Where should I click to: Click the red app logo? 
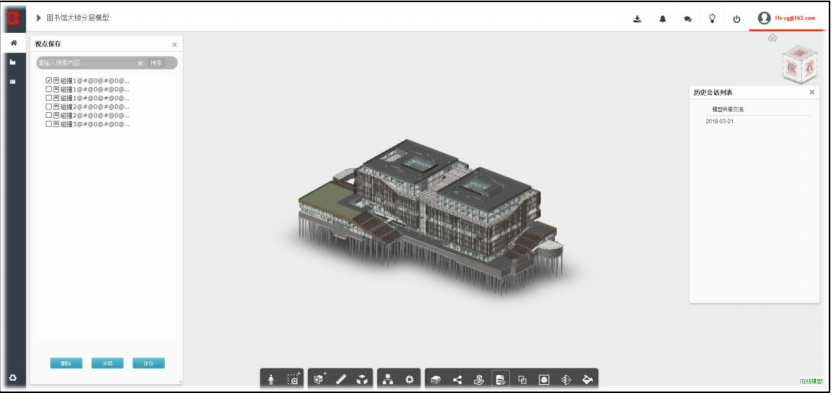click(x=13, y=19)
